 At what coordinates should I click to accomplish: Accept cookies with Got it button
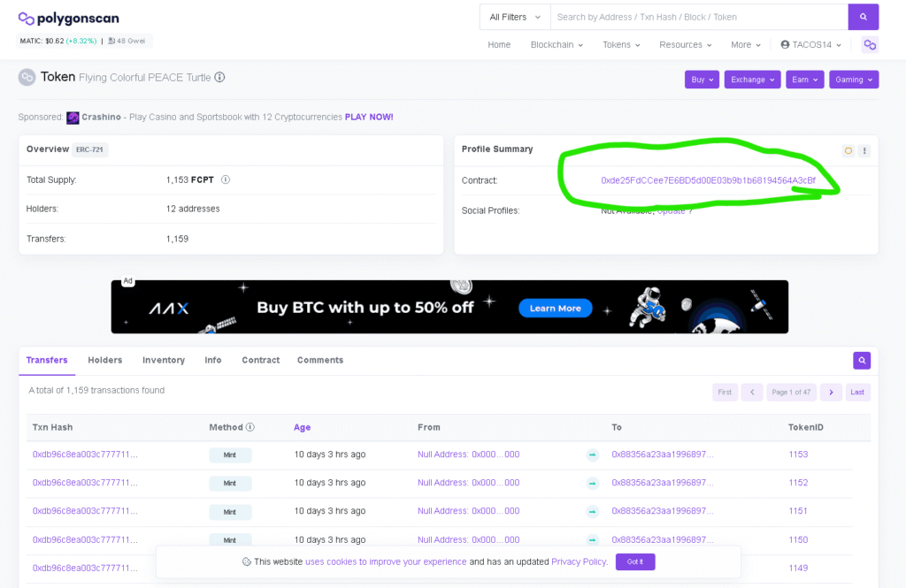635,561
